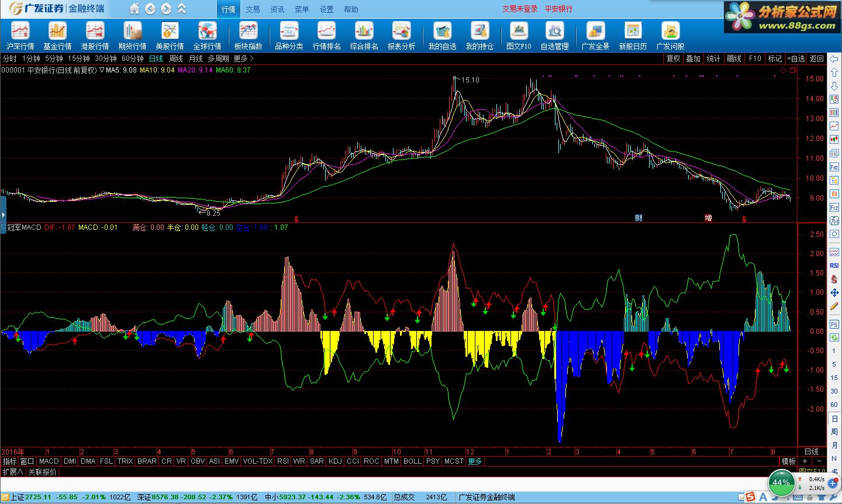Click the 关联报价 button
The width and height of the screenshot is (842, 504).
point(43,472)
